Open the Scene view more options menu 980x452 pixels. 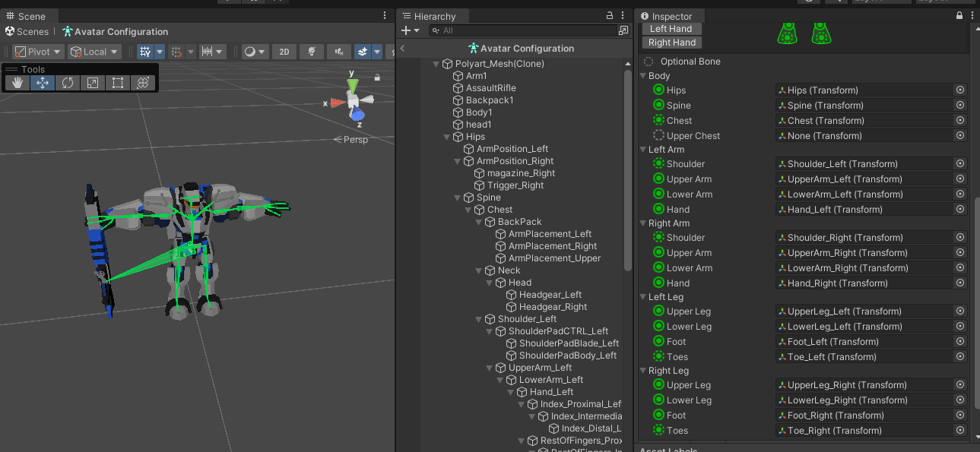pos(385,16)
